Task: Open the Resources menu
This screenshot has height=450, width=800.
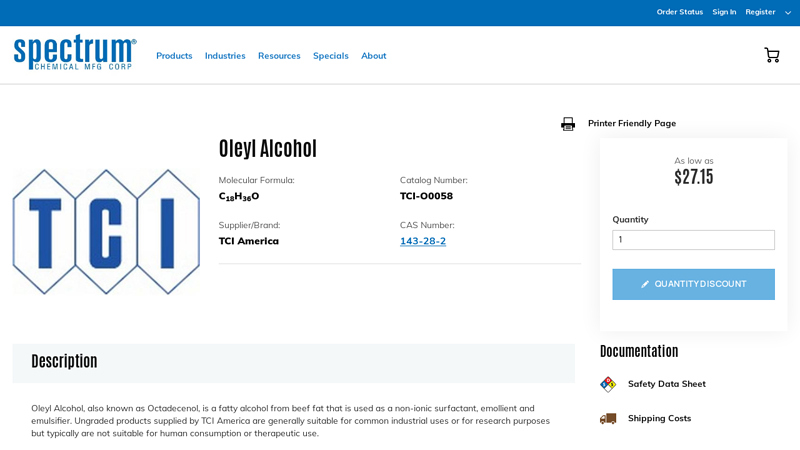Action: coord(279,56)
